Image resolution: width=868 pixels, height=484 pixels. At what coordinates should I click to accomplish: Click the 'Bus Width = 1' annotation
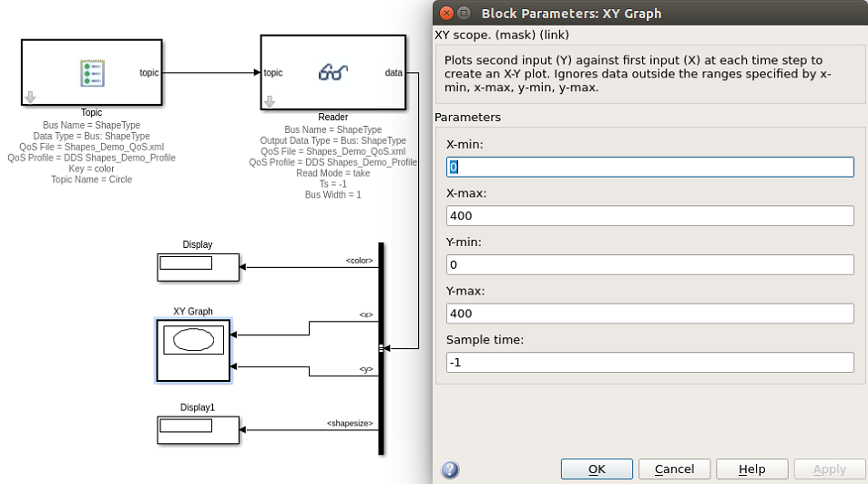(332, 194)
